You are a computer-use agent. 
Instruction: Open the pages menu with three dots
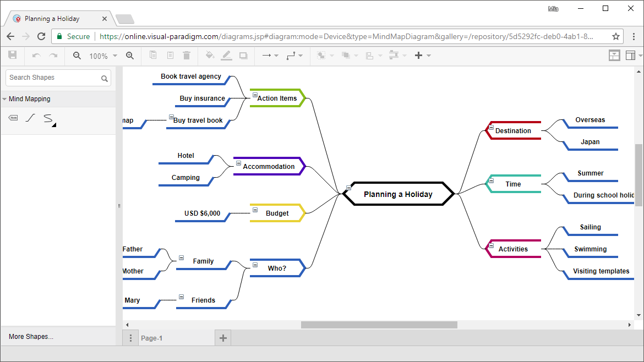tap(130, 338)
